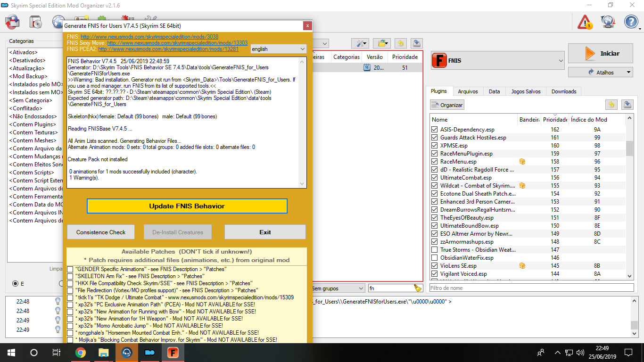Switch to the Arquivos tab
The image size is (644, 362).
(468, 91)
